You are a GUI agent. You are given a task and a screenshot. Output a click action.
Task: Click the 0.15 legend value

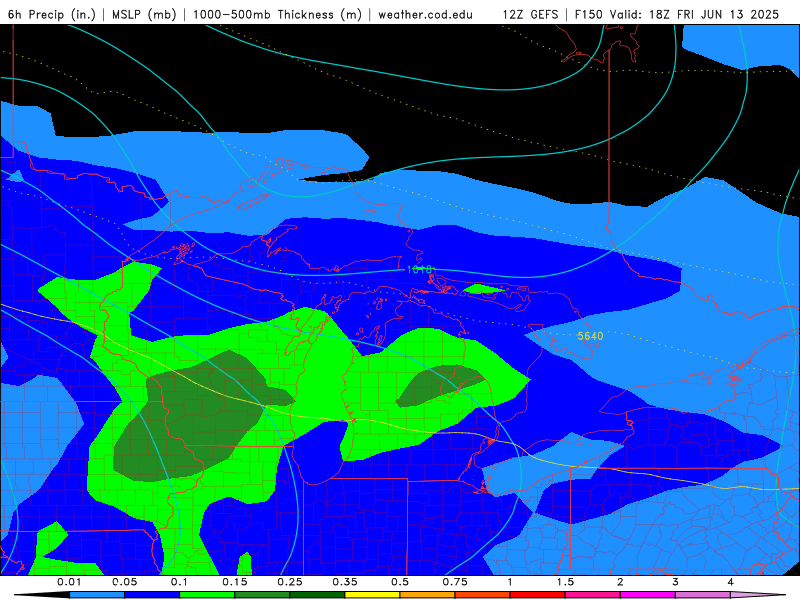pyautogui.click(x=235, y=582)
